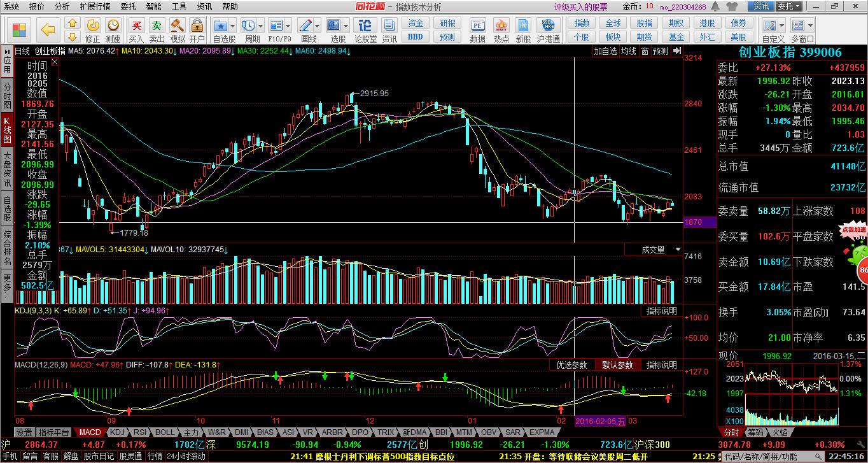Viewport: 868px width, 463px height.
Task: Open the 修正 correction tool
Action: click(x=93, y=30)
